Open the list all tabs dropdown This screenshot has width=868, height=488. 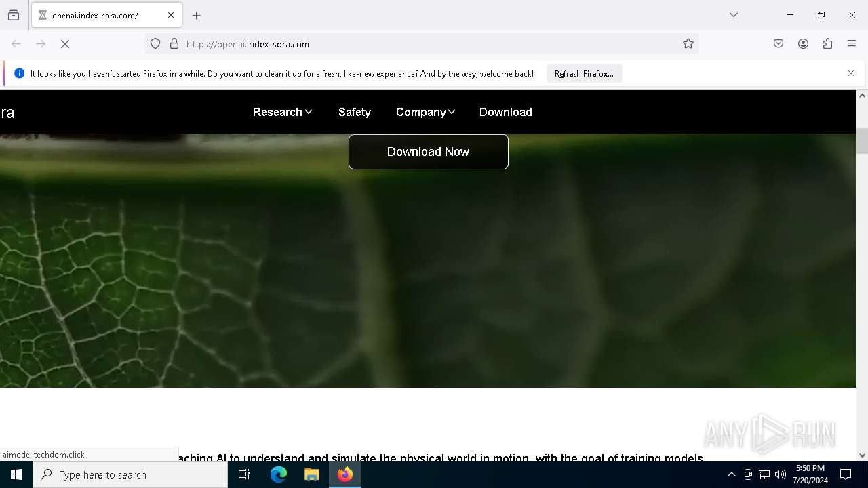pyautogui.click(x=734, y=15)
